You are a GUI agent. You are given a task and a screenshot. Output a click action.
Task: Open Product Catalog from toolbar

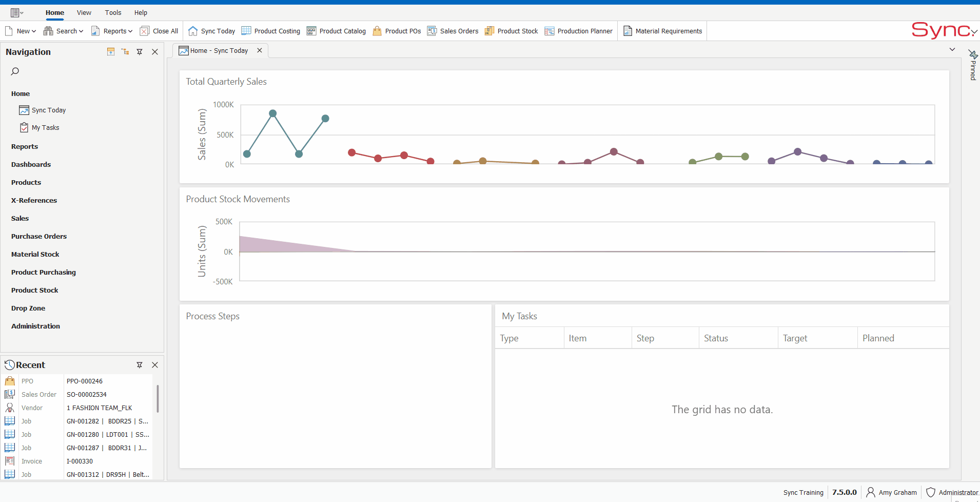pos(336,31)
